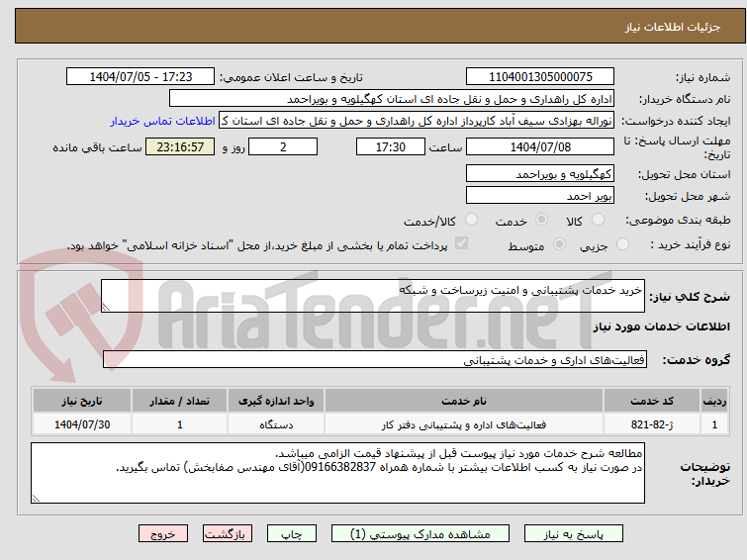Click the اطلاعات خدمات مورد نیاز heading
The image size is (747, 560).
click(661, 327)
